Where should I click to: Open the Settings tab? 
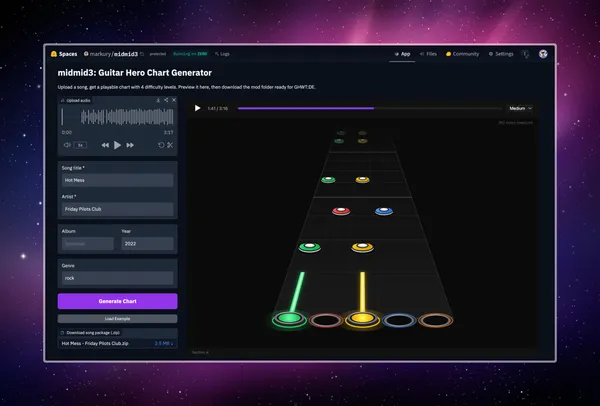point(500,54)
